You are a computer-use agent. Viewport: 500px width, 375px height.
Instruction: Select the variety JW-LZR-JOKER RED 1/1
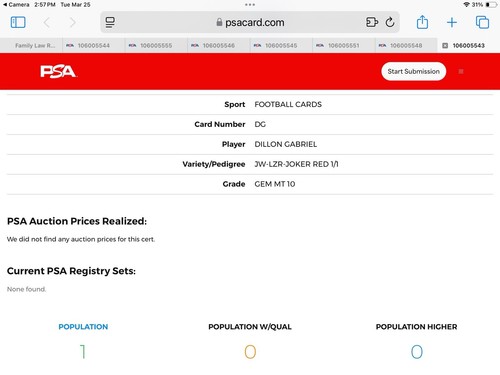tap(296, 164)
